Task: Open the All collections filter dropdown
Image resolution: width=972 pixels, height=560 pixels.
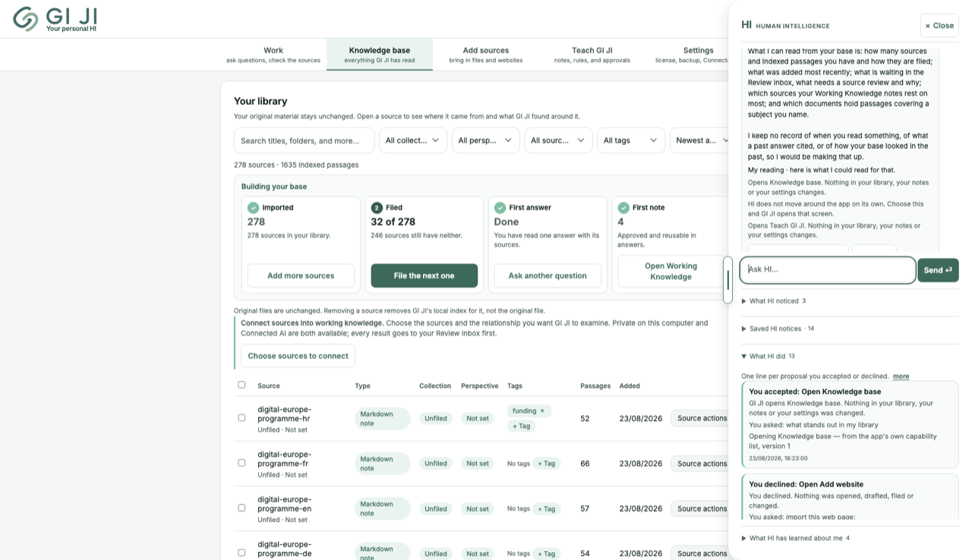Action: point(413,140)
